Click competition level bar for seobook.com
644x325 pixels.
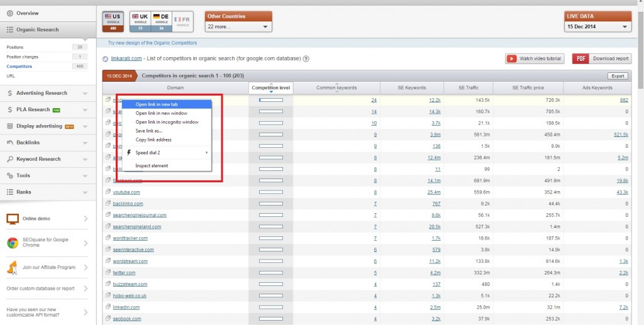(271, 319)
